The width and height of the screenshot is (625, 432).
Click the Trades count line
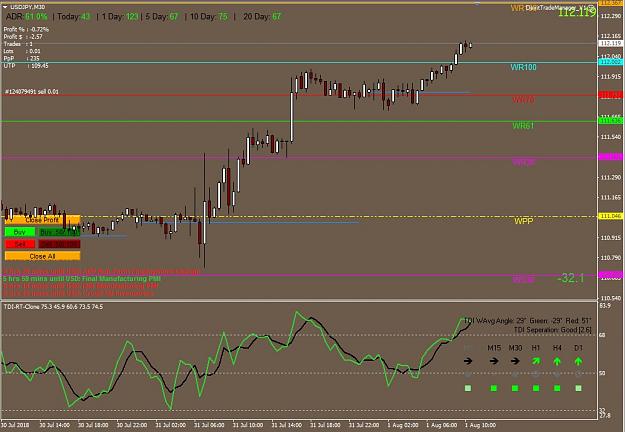pyautogui.click(x=18, y=44)
